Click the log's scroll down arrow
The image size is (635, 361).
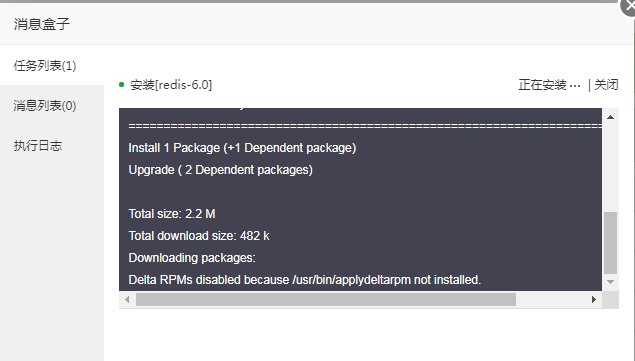pyautogui.click(x=610, y=282)
